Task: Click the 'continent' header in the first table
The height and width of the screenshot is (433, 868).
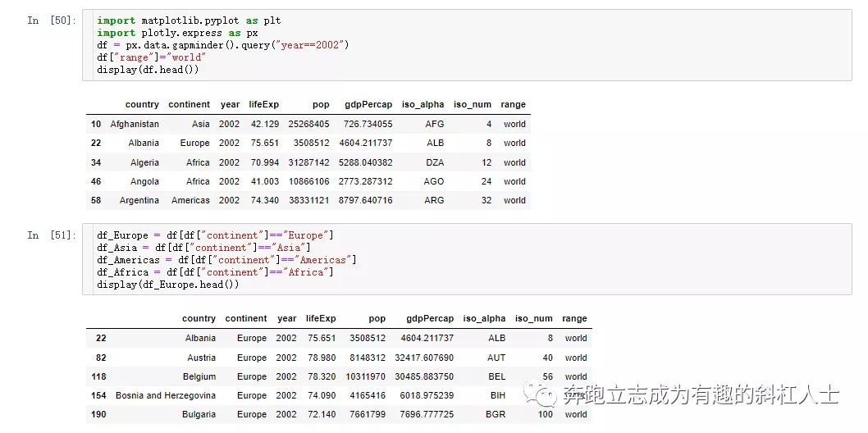Action: pos(189,104)
